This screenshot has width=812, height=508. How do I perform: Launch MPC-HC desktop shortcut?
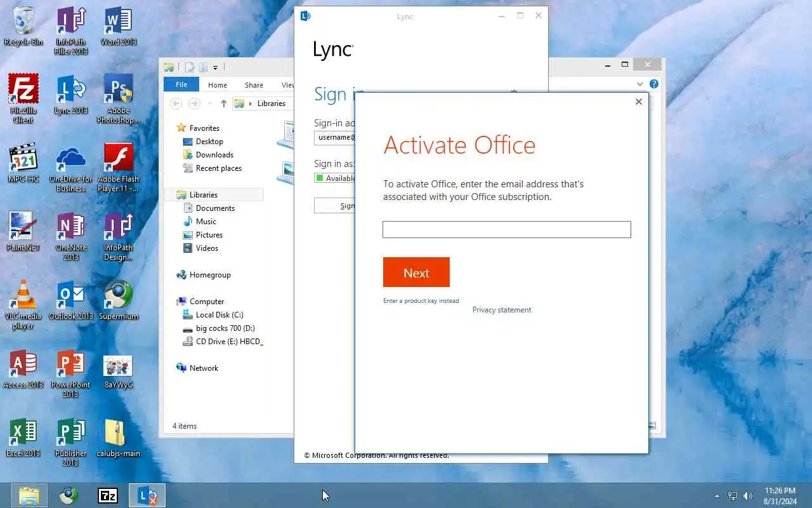click(23, 163)
